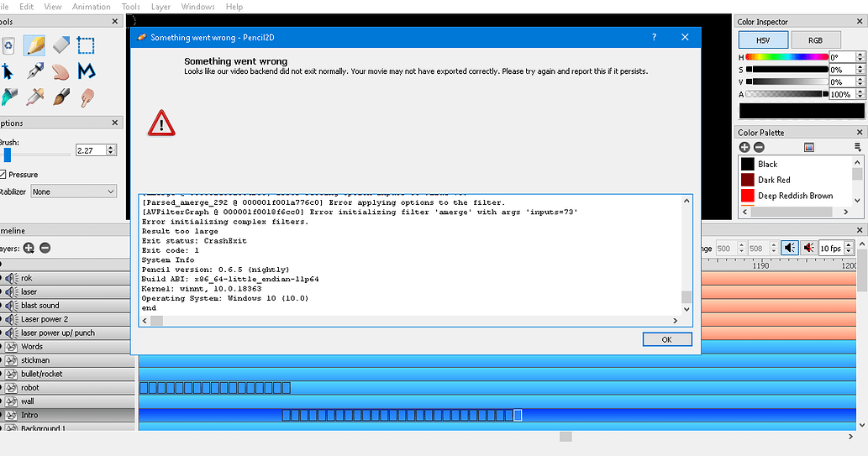Decrease the Saturation value spinner

(x=860, y=72)
